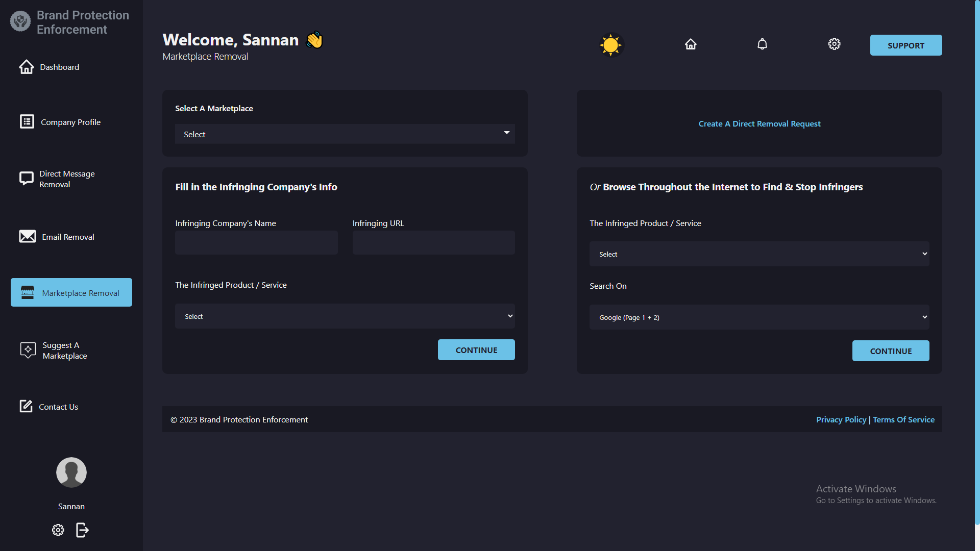Toggle light mode with the sun icon
Viewport: 980px width, 551px height.
point(610,45)
